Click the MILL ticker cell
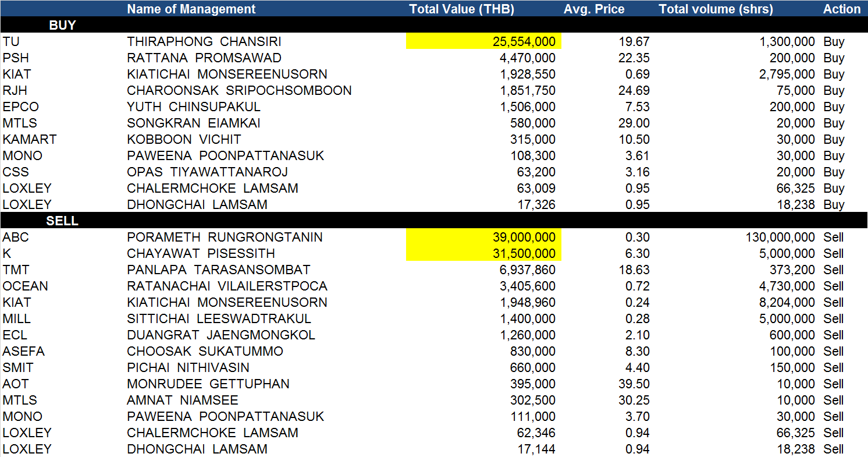The image size is (868, 457). (x=16, y=318)
